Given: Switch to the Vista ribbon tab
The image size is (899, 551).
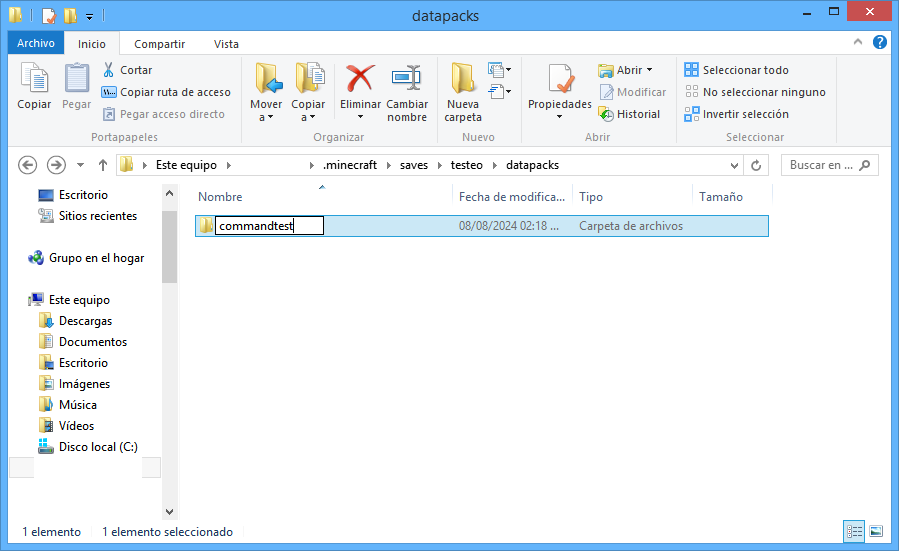Looking at the screenshot, I should 226,44.
